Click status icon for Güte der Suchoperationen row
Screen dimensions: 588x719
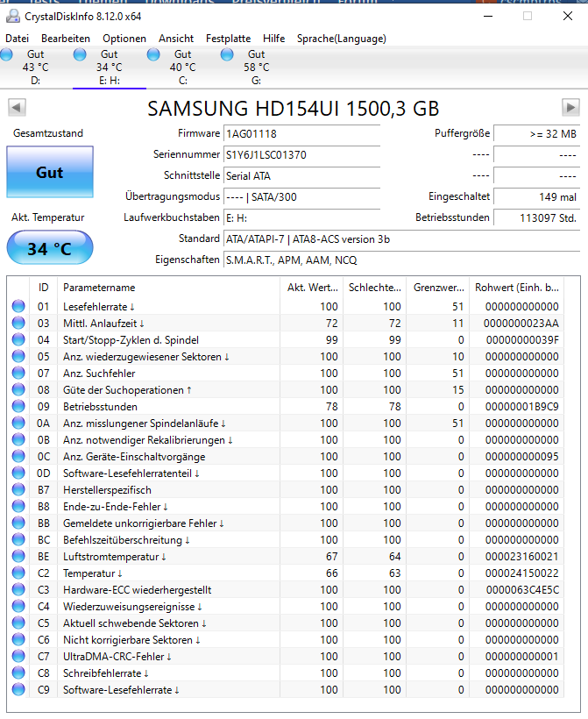pyautogui.click(x=18, y=390)
